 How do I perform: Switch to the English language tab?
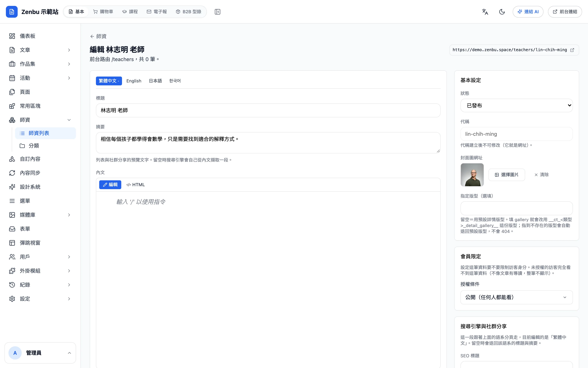tap(134, 81)
